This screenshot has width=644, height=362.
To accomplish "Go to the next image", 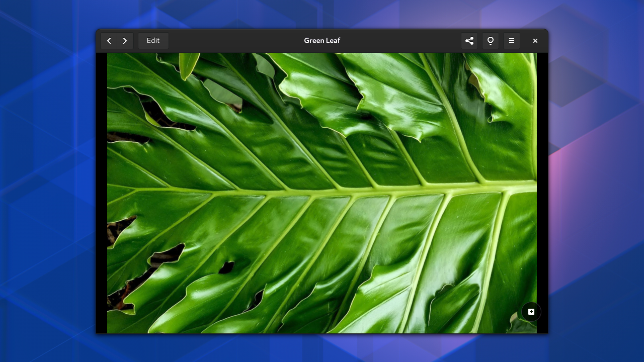I will point(125,41).
